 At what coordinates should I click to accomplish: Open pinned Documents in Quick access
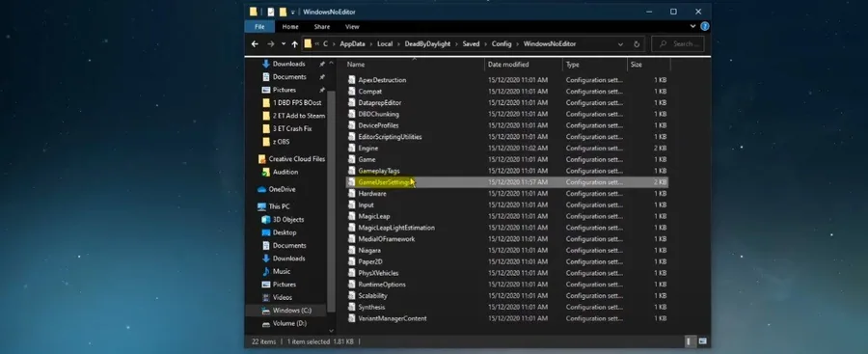289,77
